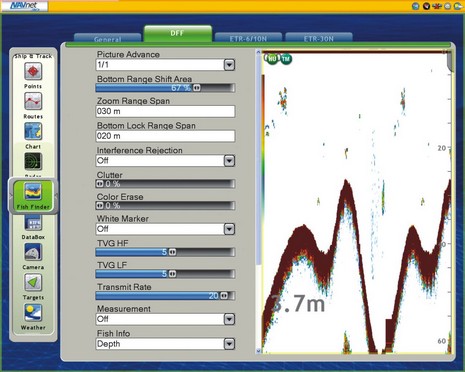
Task: Click the globe icon in top bar
Action: [x=416, y=6]
